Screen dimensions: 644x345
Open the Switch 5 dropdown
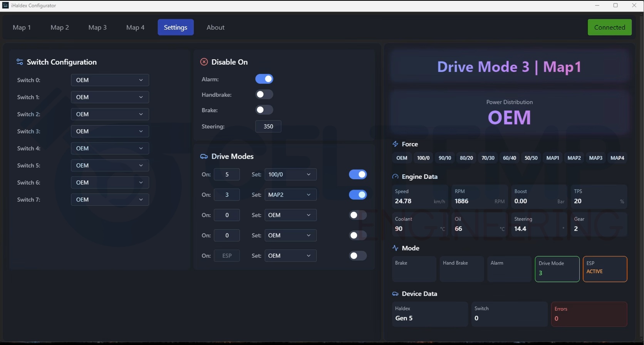[110, 165]
